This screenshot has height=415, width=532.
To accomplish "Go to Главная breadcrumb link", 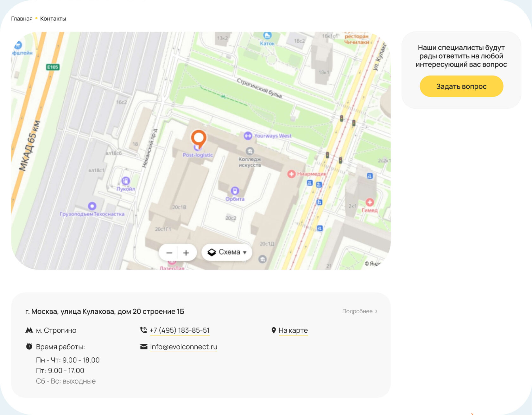I will (22, 19).
